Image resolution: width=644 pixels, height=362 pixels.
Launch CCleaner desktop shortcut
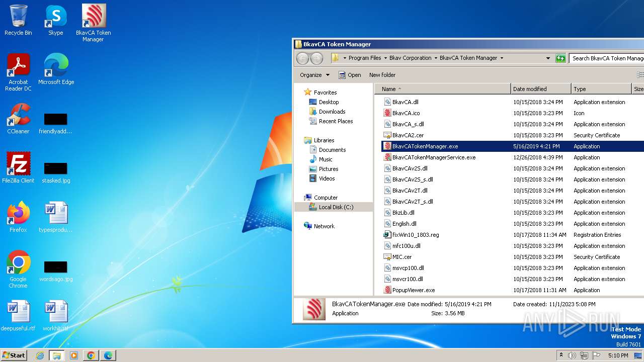click(18, 119)
